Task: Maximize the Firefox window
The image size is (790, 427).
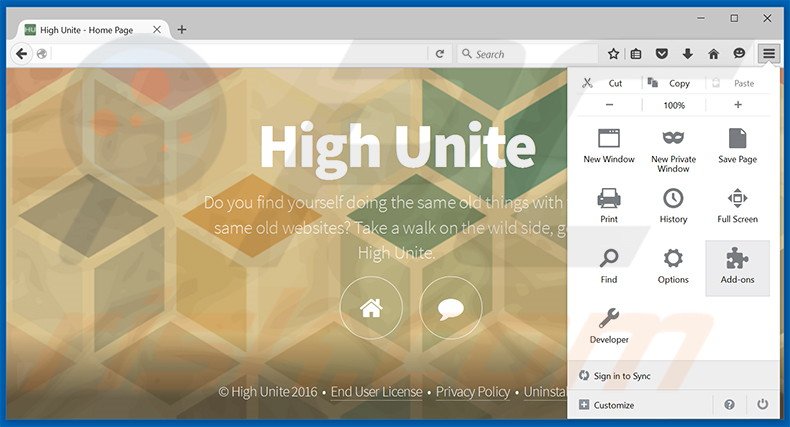Action: click(x=734, y=18)
